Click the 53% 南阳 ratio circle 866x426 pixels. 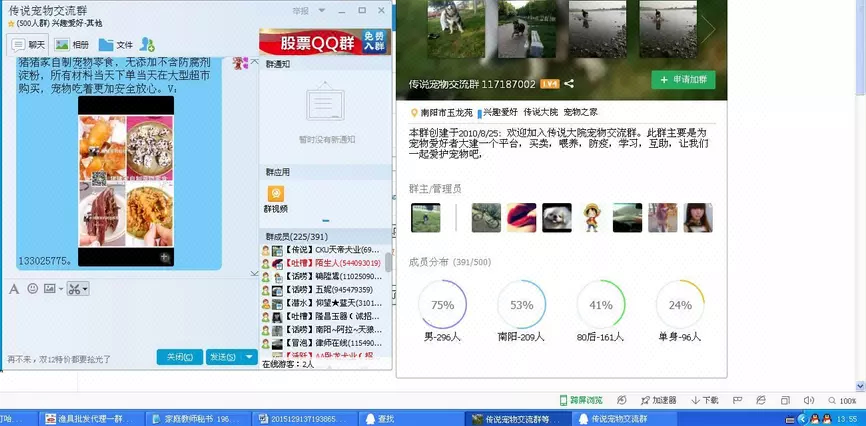point(521,304)
